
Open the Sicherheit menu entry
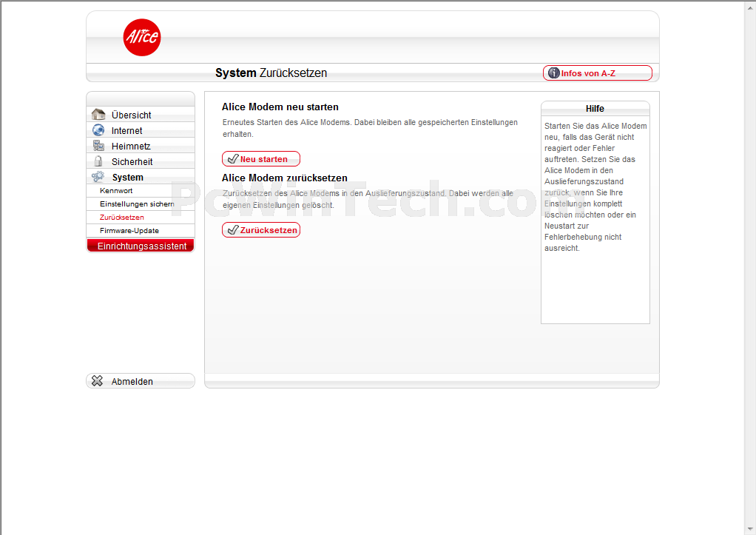tap(141, 161)
